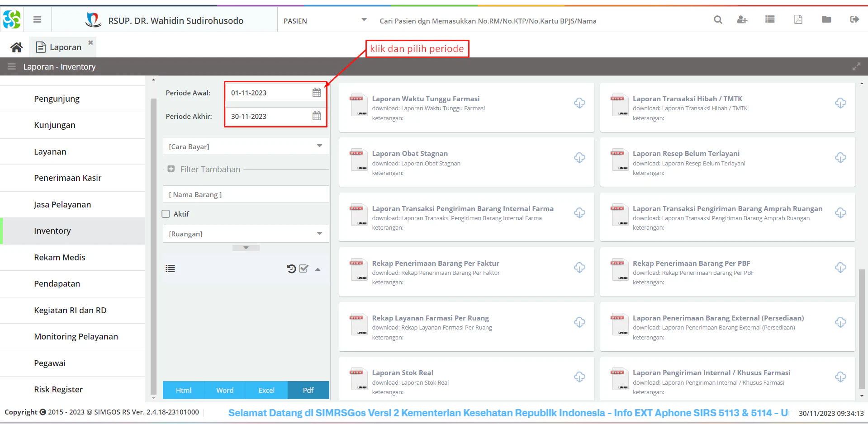
Task: Download Rekap Penerimaan Barang Per PBF cloud icon
Action: pyautogui.click(x=840, y=268)
